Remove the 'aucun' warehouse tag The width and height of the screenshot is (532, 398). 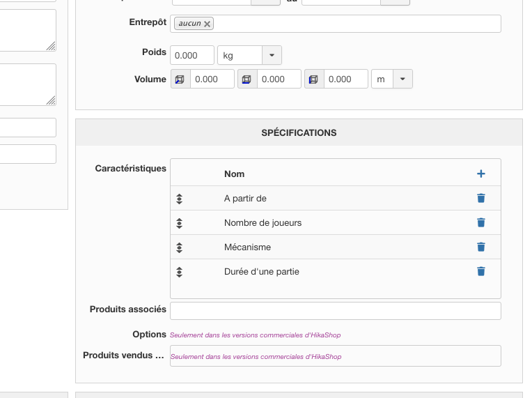point(207,24)
